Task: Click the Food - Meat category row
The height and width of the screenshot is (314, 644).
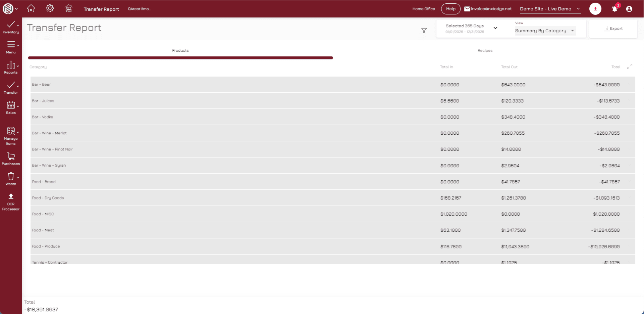Action: pyautogui.click(x=333, y=230)
